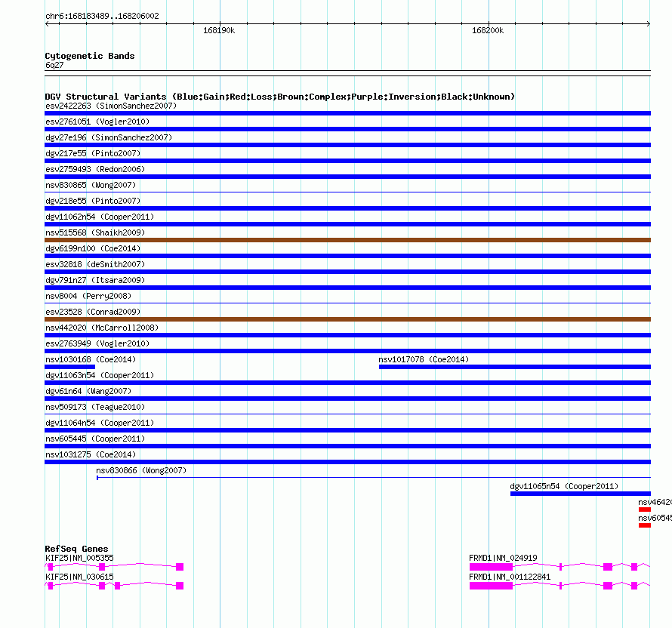The width and height of the screenshot is (672, 628).
Task: Select the dgv791n27 (Itsara2009) label
Action: [x=95, y=280]
